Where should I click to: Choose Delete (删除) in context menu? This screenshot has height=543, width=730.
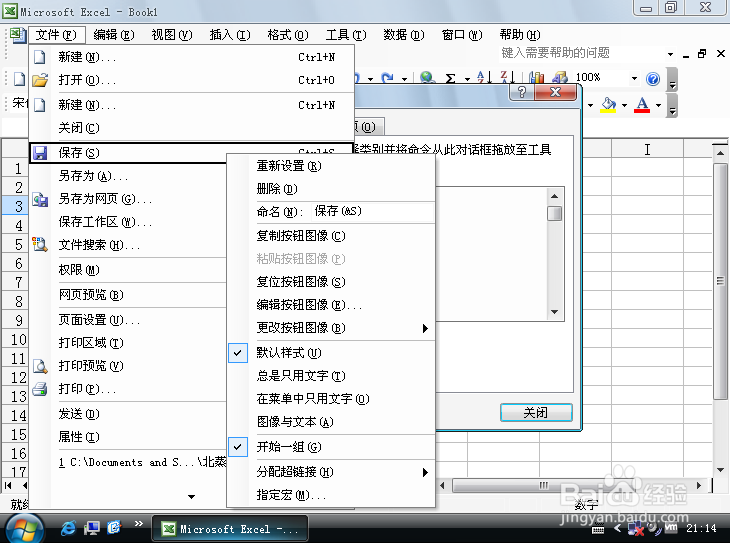[x=332, y=189]
